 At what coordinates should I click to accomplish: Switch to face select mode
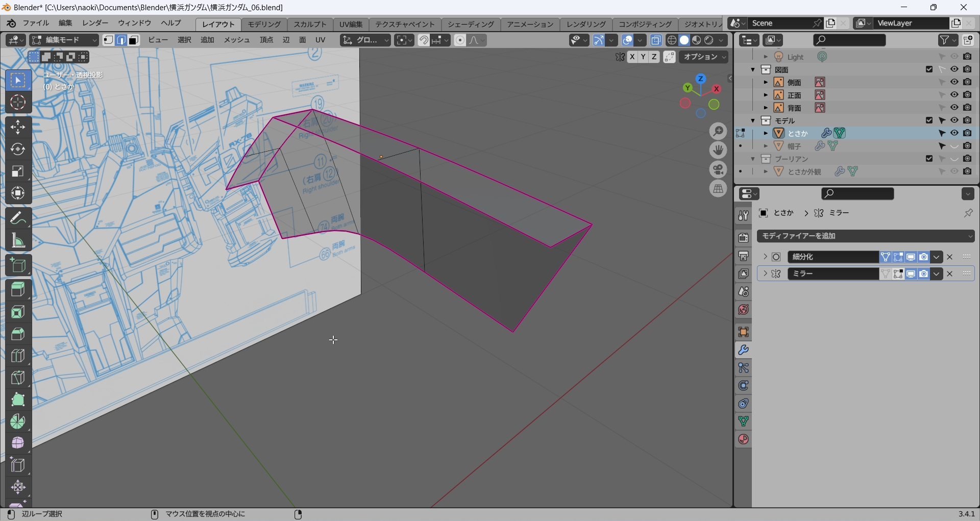[x=134, y=40]
